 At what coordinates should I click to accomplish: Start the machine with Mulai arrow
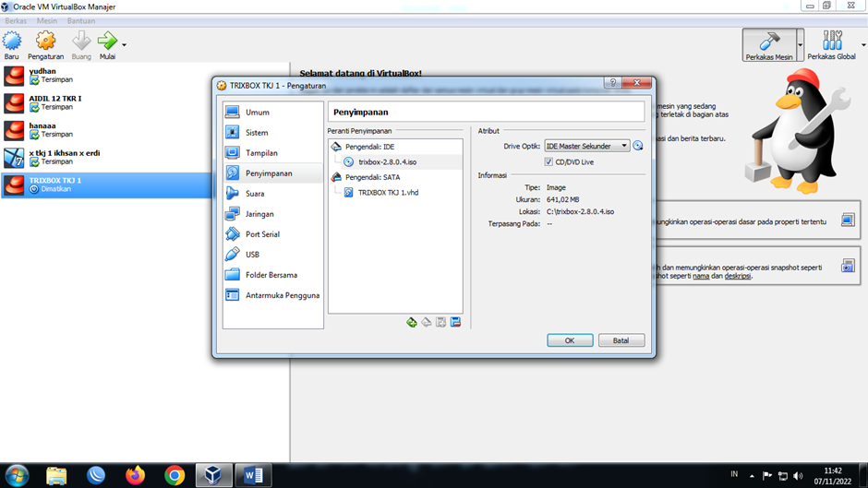(107, 41)
